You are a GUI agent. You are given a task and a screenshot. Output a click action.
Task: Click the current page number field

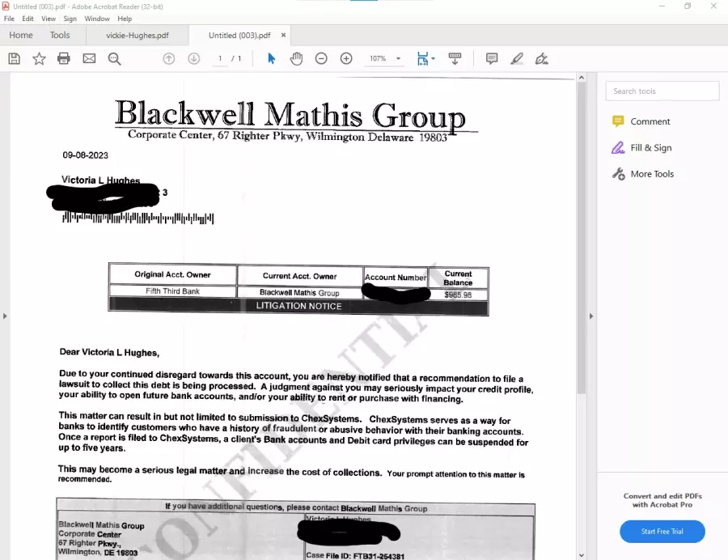[x=220, y=58]
